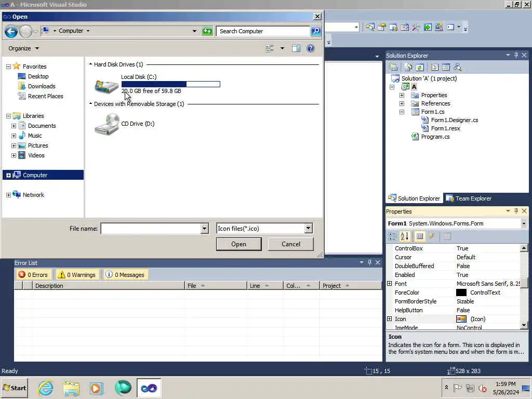Pin the Solution Explorer panel

coord(516,55)
